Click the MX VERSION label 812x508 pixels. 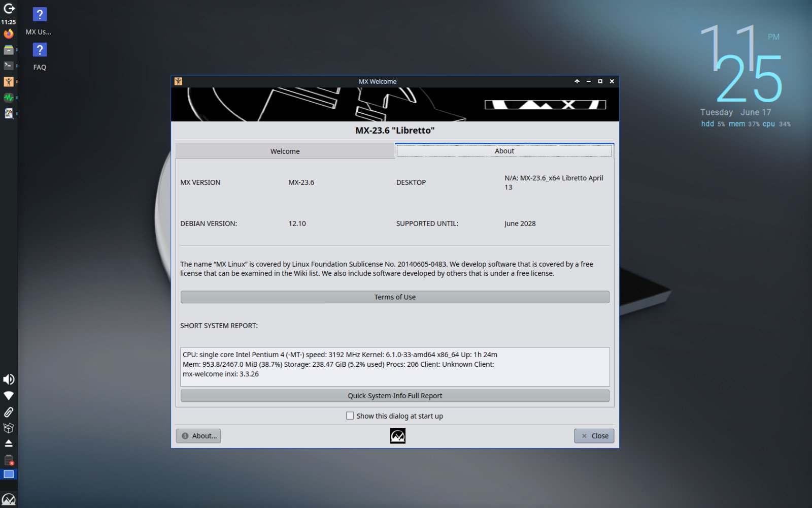200,182
